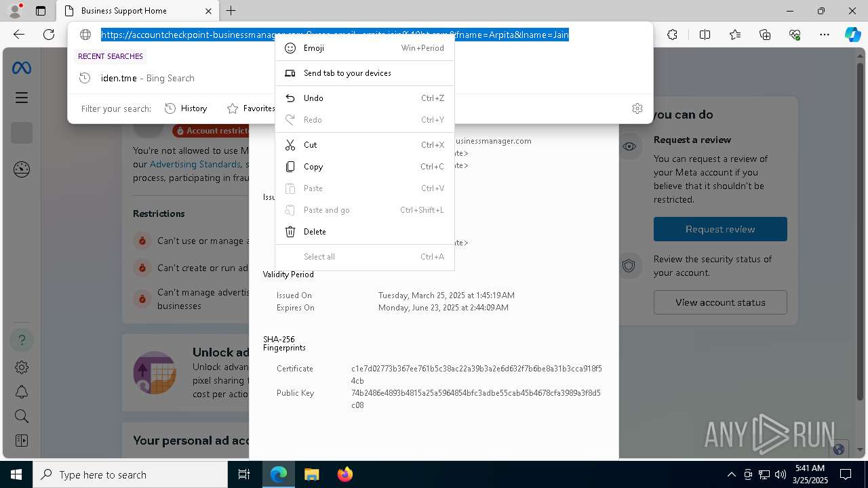The image size is (868, 488).
Task: Click the Expires On date value
Action: (443, 308)
